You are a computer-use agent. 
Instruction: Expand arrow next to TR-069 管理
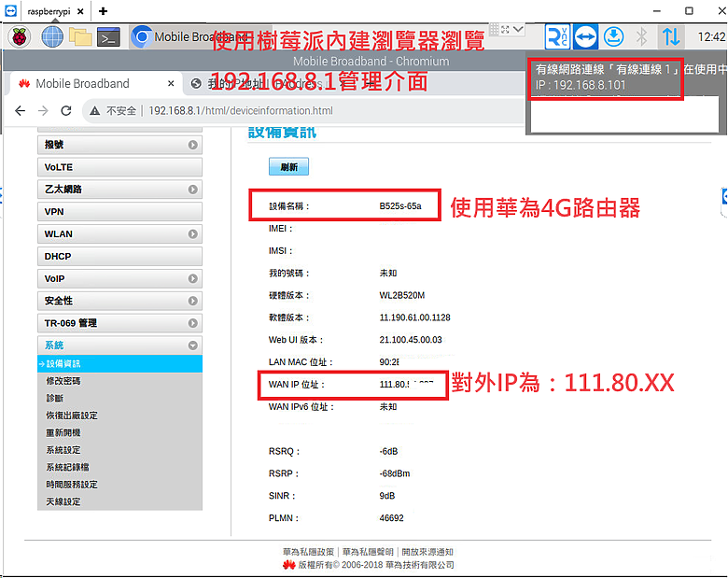click(x=192, y=323)
